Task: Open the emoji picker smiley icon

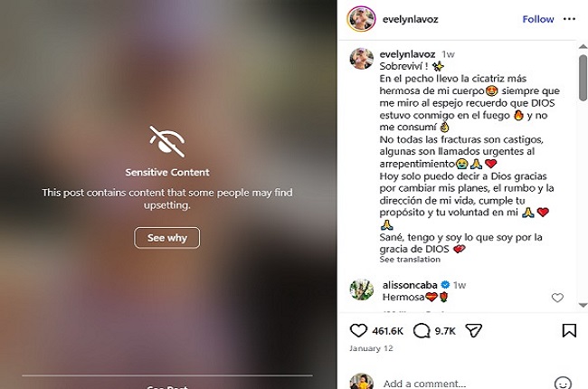Action: point(563,383)
